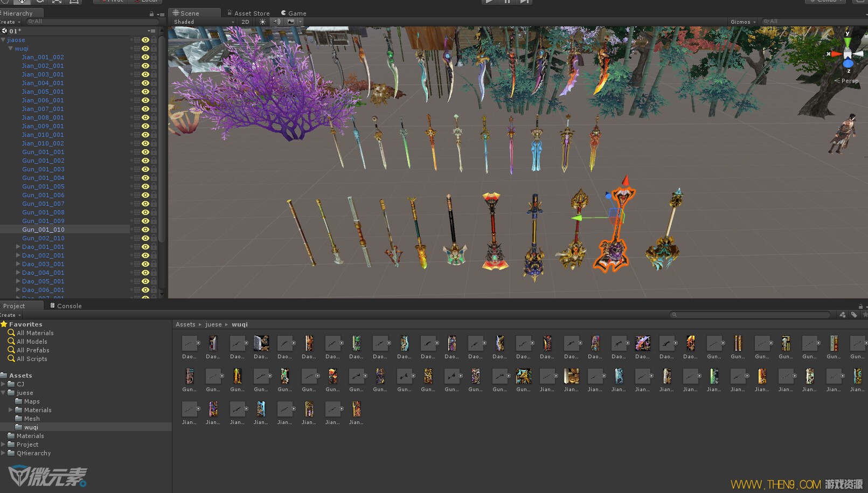This screenshot has height=493, width=868.
Task: Click All Prefabs favorite search
Action: pos(32,350)
